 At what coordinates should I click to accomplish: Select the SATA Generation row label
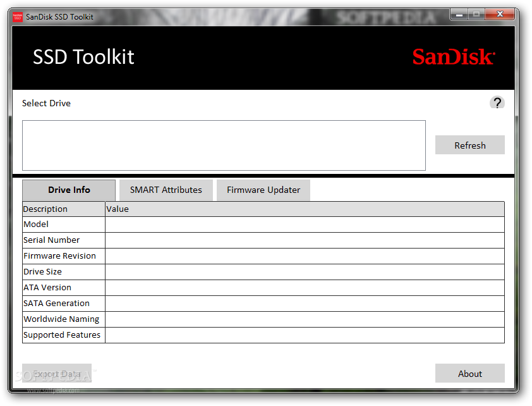57,304
